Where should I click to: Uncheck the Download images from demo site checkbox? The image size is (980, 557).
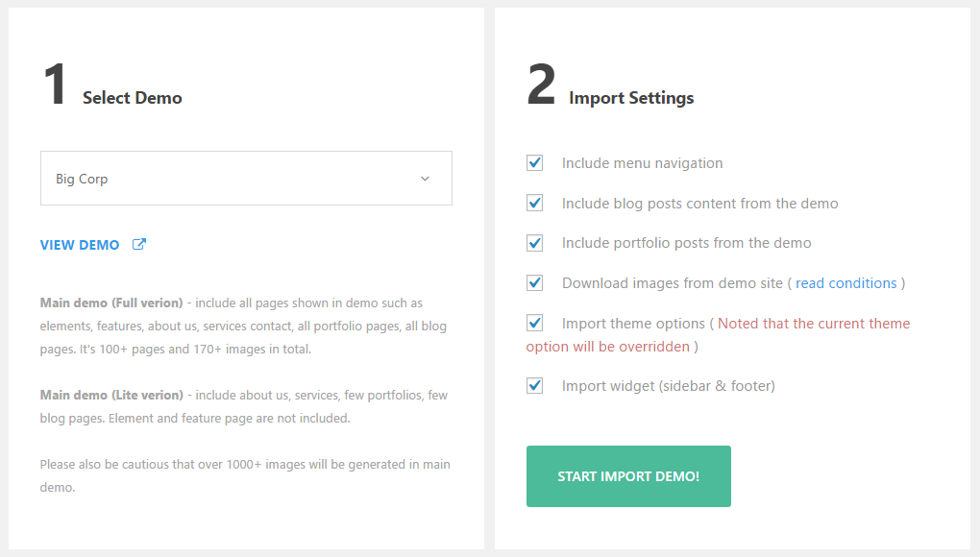[x=535, y=283]
